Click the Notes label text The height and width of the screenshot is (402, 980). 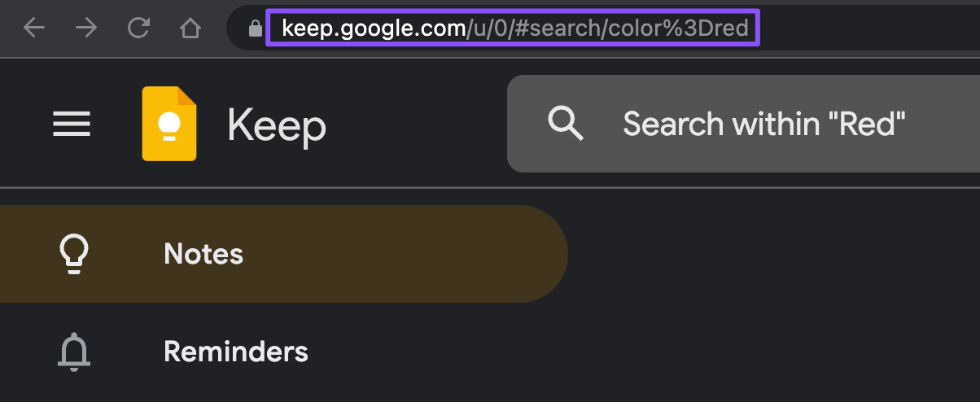[x=203, y=254]
